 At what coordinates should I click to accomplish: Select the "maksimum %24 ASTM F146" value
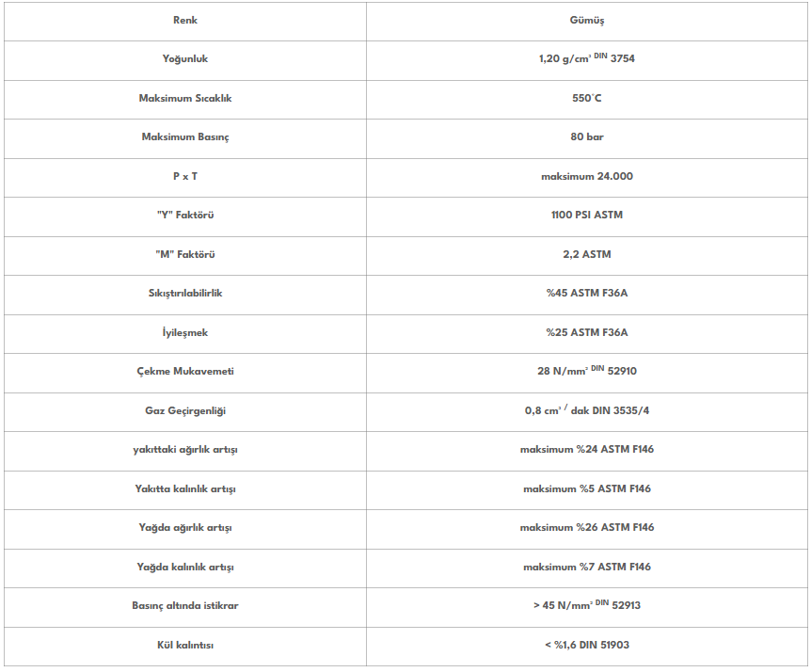(x=586, y=449)
